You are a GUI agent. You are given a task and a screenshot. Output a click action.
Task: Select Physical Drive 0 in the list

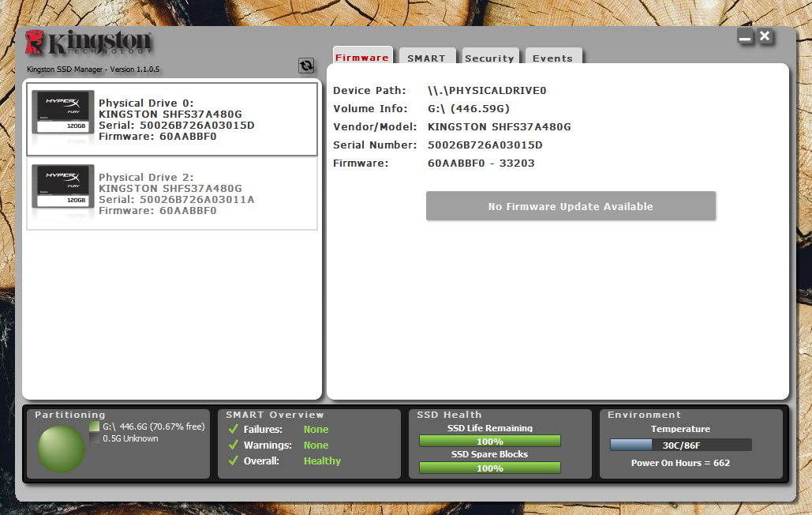coord(172,119)
